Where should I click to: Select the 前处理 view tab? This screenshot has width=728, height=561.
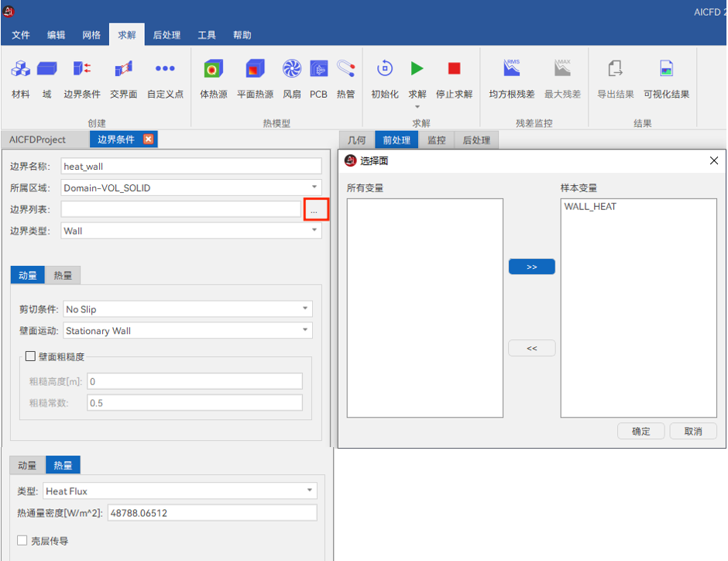[397, 140]
